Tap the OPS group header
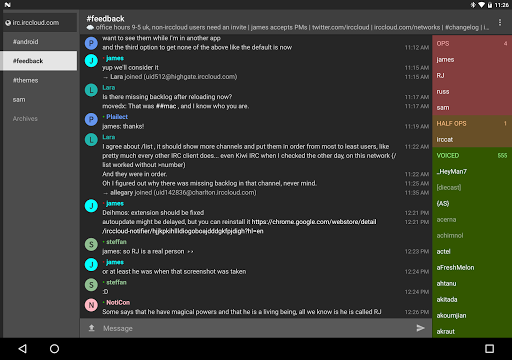512x360 pixels. pyautogui.click(x=472, y=44)
